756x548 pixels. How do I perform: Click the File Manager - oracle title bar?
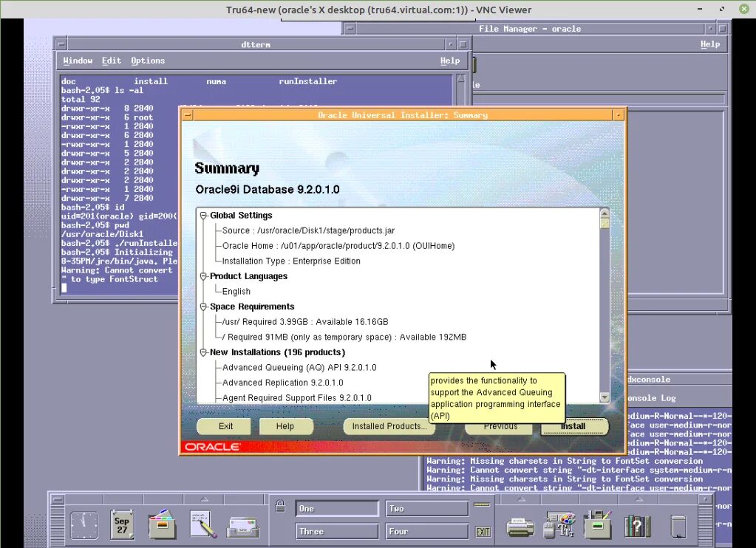point(529,29)
